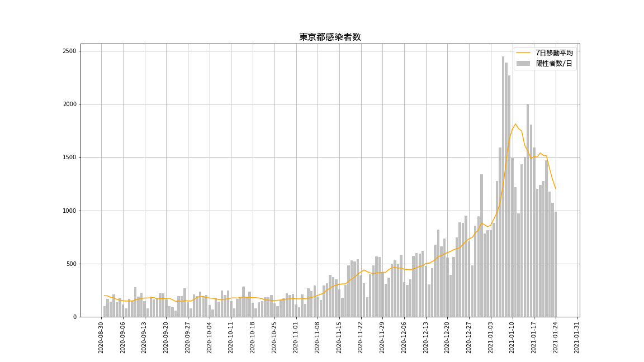644x362 pixels.
Task: Click the y-axis label 0
Action: (x=75, y=317)
